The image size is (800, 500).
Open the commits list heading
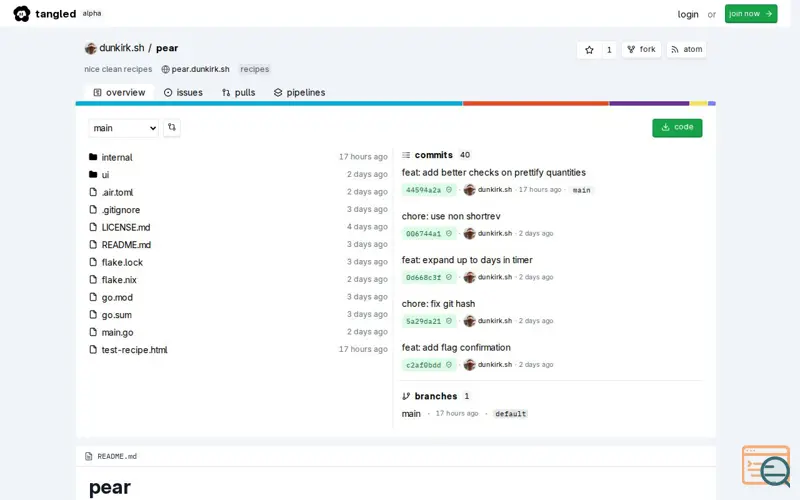tap(433, 155)
